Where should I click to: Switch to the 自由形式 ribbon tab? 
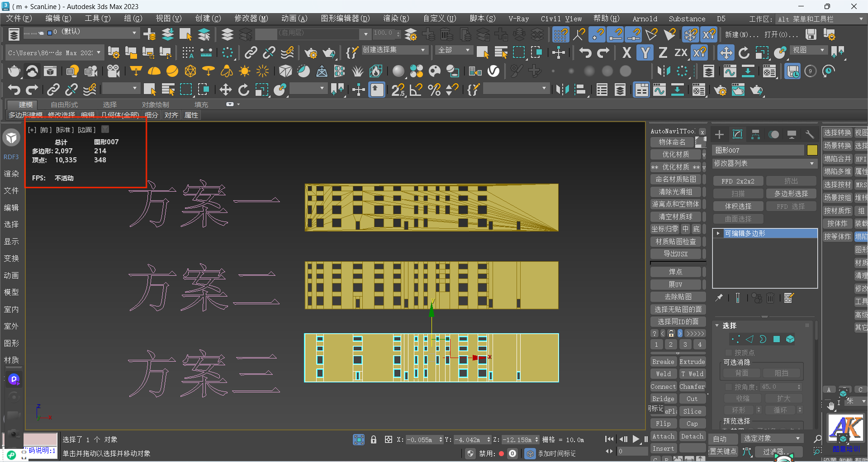pos(64,104)
